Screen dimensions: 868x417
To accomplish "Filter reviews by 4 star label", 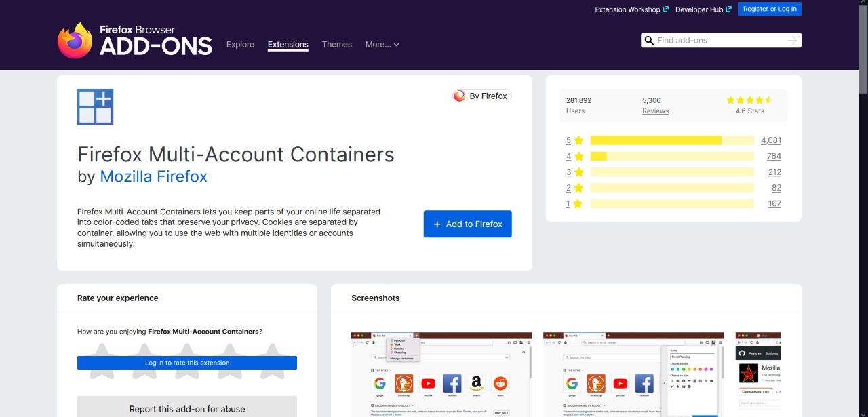I will point(575,156).
